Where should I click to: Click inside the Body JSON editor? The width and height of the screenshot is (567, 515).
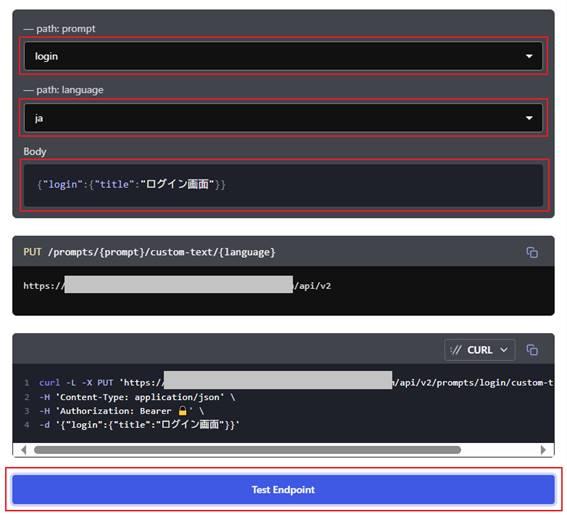[283, 185]
